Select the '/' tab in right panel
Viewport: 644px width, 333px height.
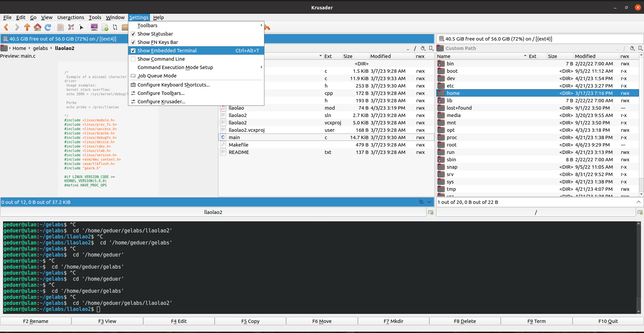point(536,212)
